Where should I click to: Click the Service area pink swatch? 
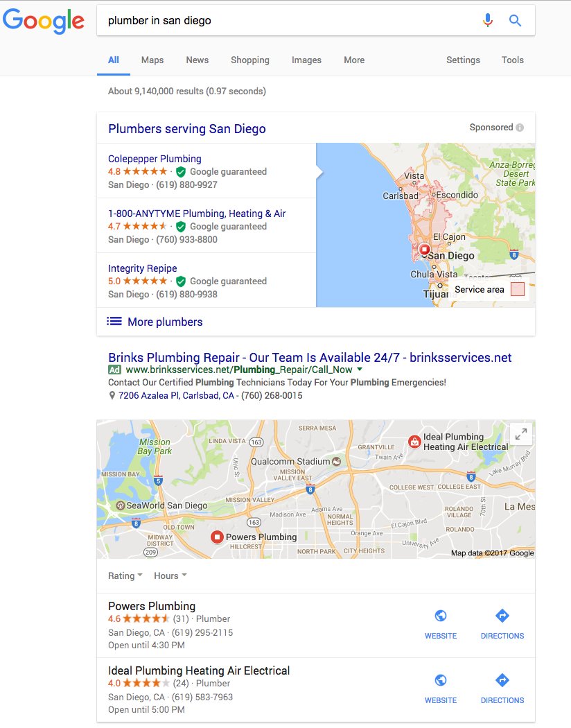(517, 289)
